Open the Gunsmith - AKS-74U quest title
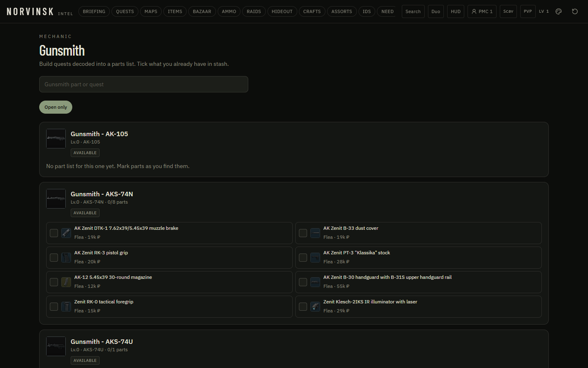This screenshot has width=588, height=368. point(102,341)
